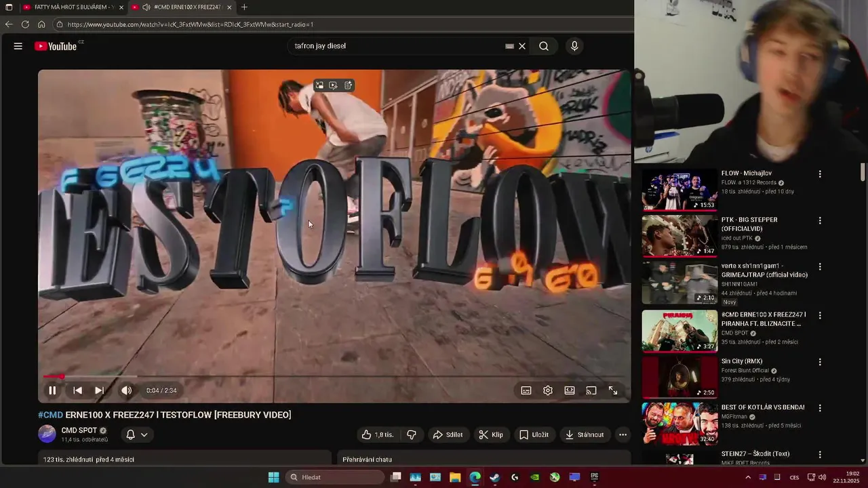Open CMD SPOT channel name link
Image resolution: width=868 pixels, height=488 pixels.
[79, 430]
